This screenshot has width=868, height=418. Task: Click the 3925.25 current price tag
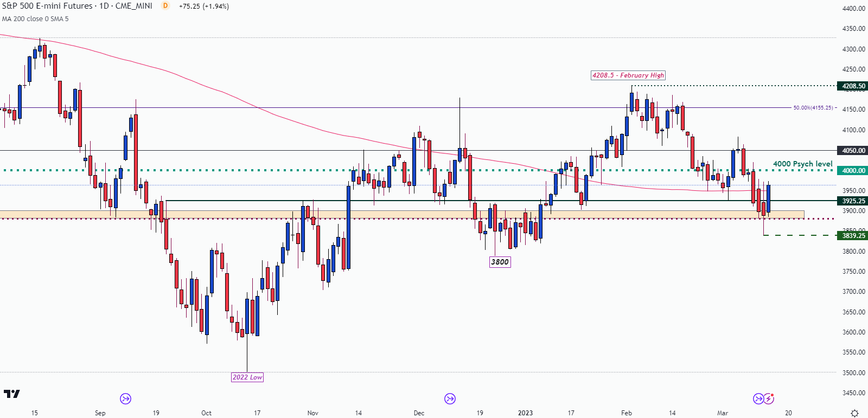pyautogui.click(x=853, y=201)
